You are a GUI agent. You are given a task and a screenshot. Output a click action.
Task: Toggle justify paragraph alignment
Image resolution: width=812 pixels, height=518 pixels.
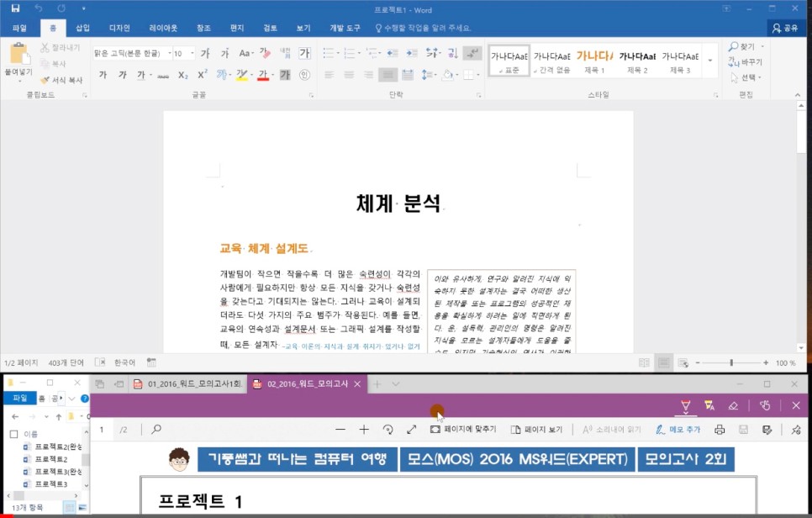388,75
